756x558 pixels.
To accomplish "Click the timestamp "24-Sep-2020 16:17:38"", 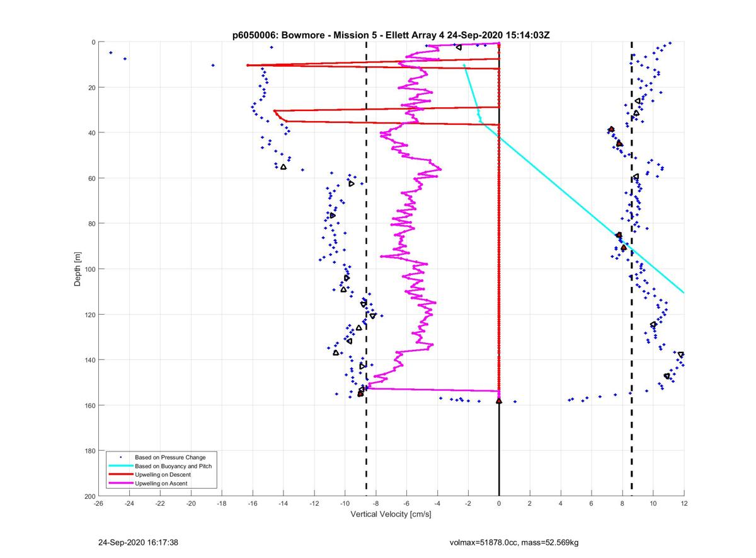I will [x=139, y=542].
